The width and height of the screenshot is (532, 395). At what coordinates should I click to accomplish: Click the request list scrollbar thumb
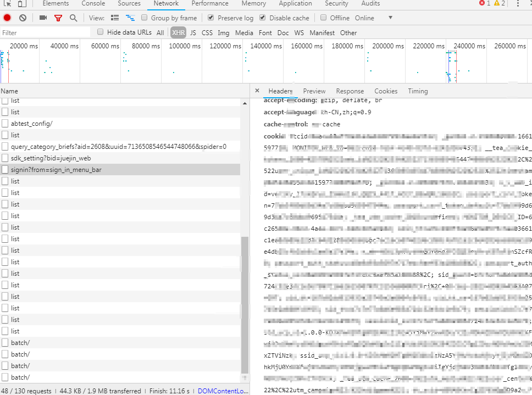click(x=245, y=304)
